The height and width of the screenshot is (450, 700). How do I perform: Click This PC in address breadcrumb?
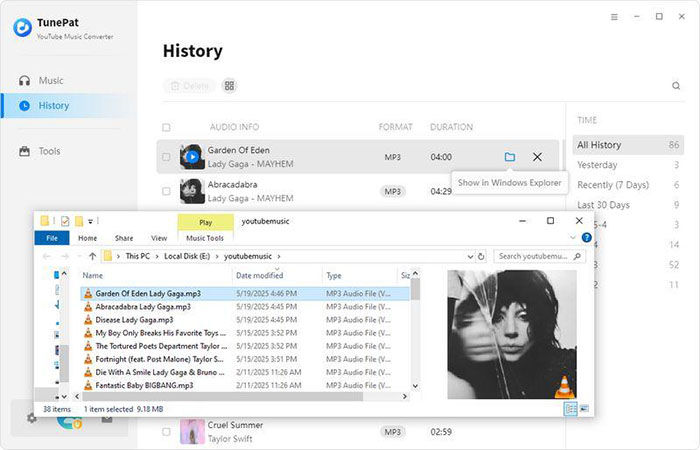click(x=138, y=256)
